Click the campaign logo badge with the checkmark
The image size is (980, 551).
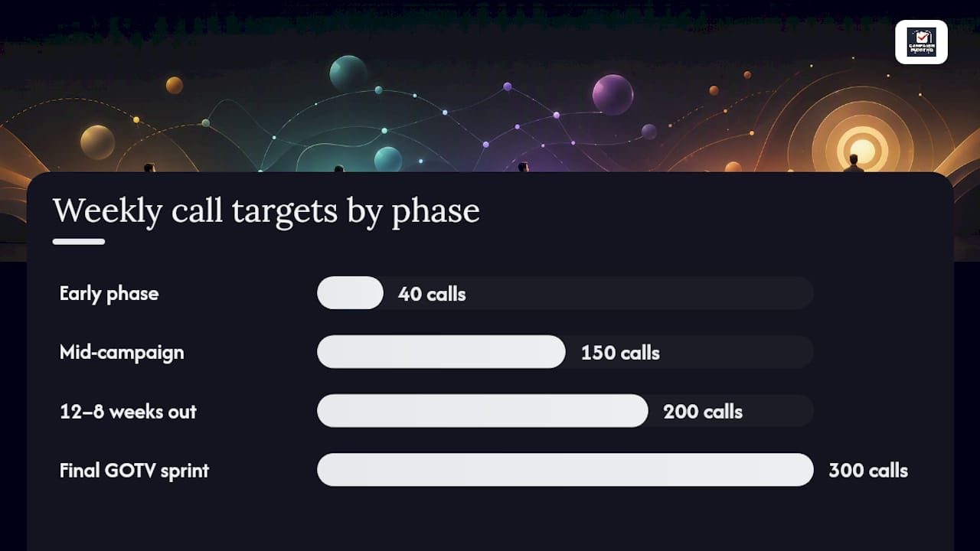click(921, 42)
